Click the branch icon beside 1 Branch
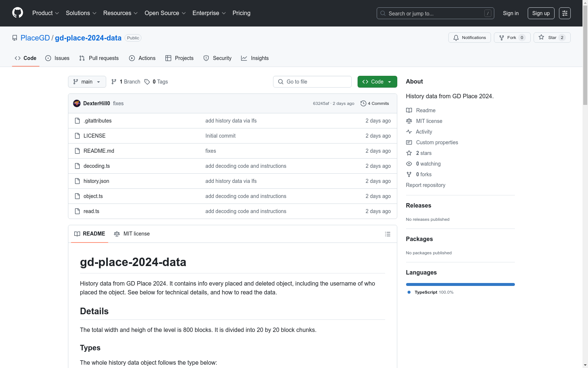 point(114,82)
